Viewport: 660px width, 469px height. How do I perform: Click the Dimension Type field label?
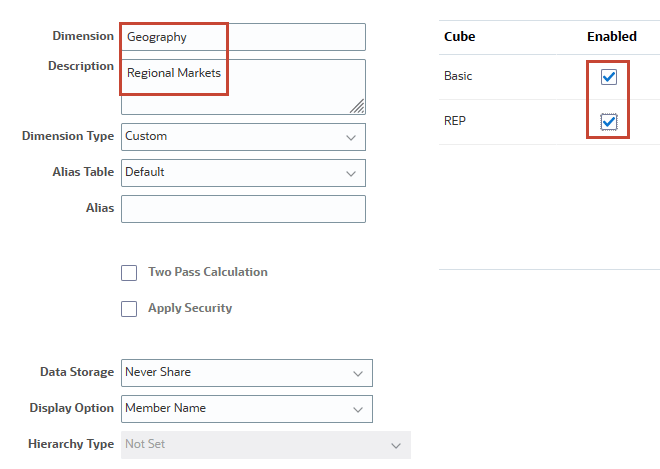coord(68,135)
